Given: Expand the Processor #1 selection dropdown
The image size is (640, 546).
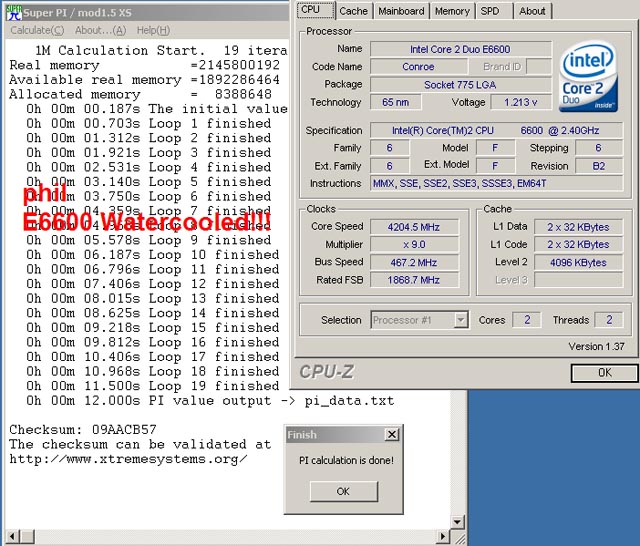Looking at the screenshot, I should 461,320.
